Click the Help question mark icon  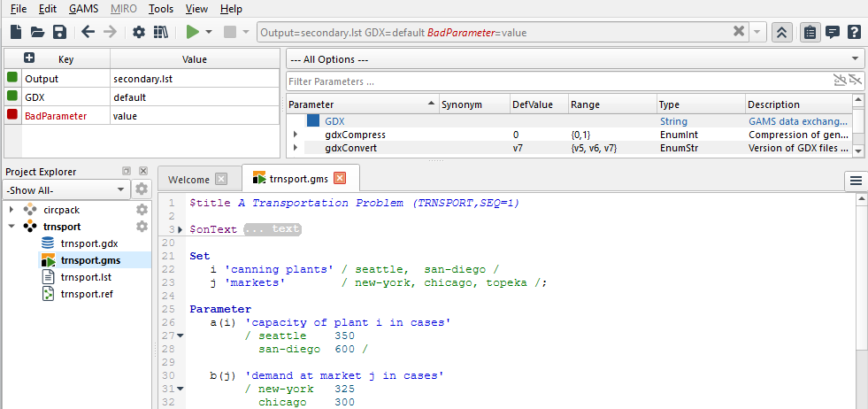(x=854, y=32)
